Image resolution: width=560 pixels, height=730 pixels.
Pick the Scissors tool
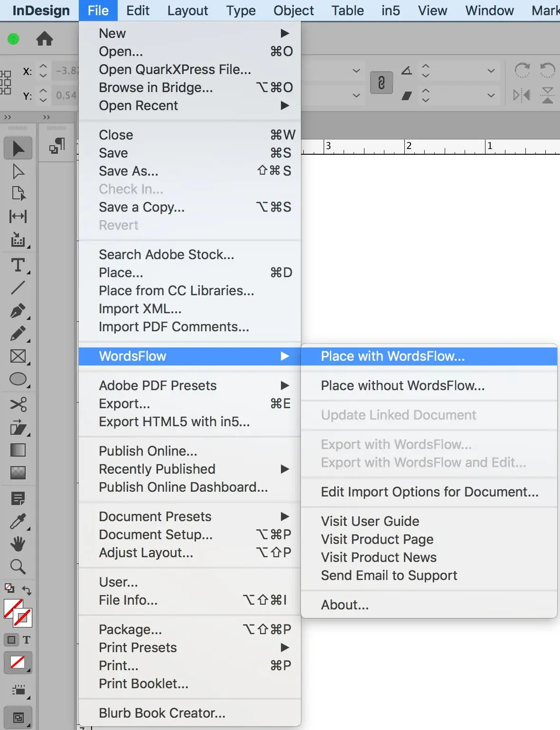coord(18,404)
